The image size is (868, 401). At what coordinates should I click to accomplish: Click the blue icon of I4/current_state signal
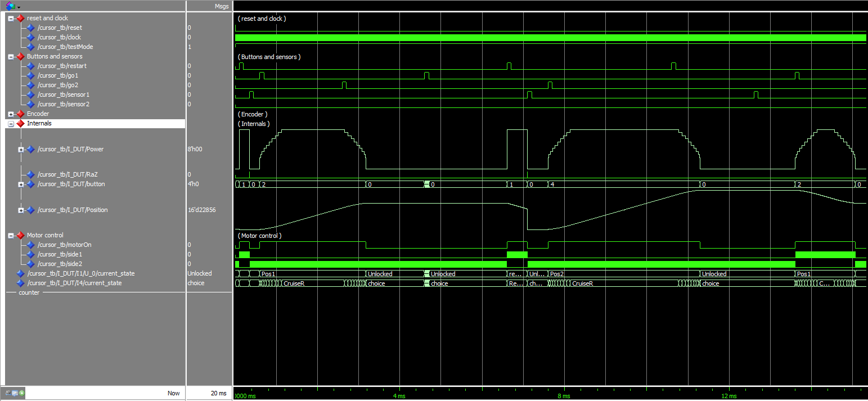(21, 283)
